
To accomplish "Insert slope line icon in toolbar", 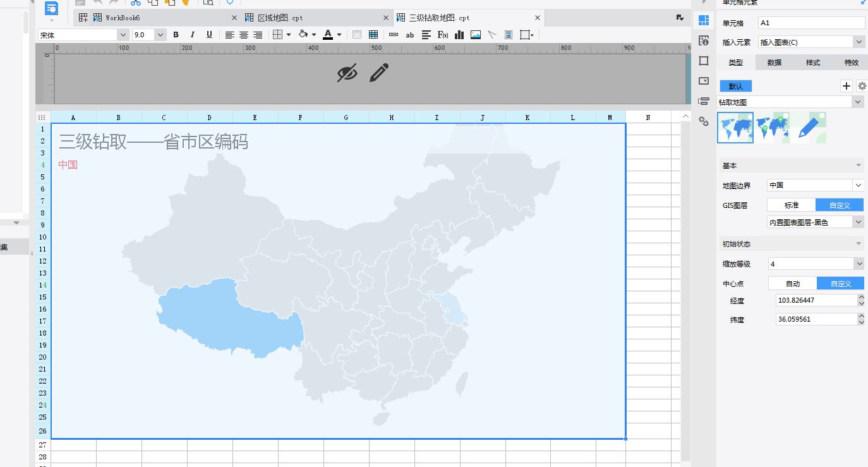I will (x=492, y=35).
